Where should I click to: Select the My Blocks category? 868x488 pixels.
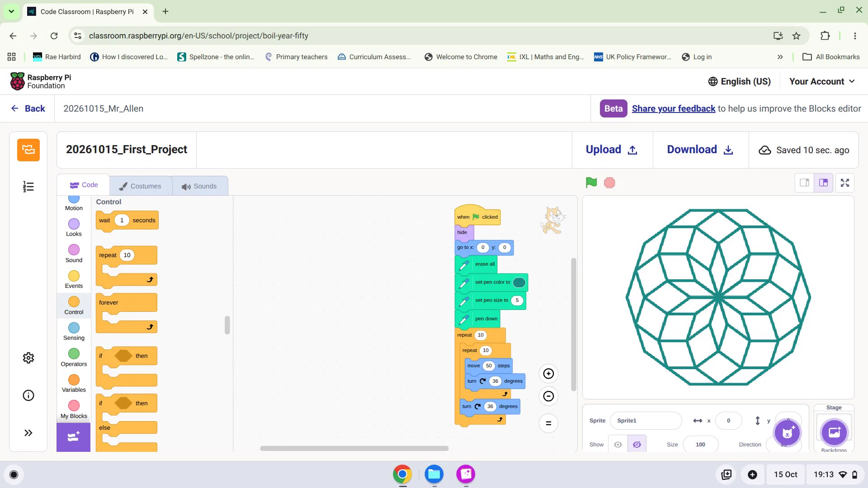point(74,410)
